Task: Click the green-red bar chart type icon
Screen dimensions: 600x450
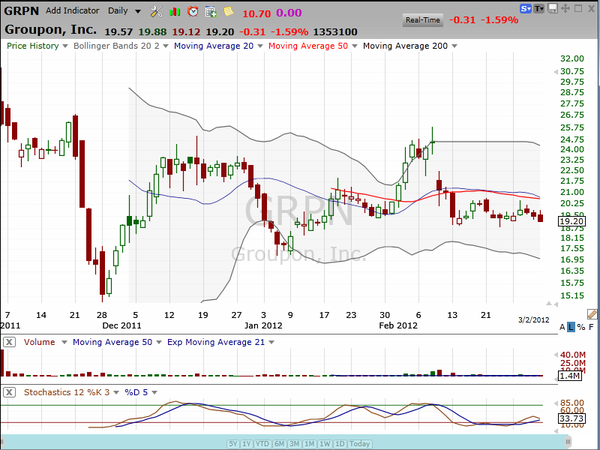Action: (175, 11)
